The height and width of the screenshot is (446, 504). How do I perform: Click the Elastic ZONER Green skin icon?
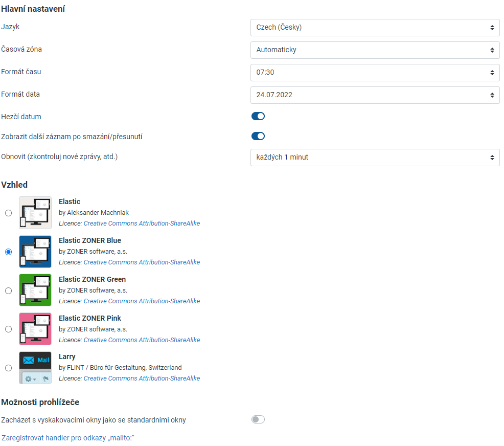(35, 290)
